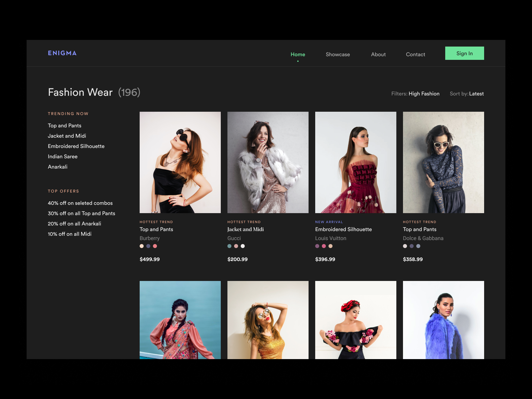This screenshot has width=532, height=399.
Task: Click the blue fur coat product photo
Action: coord(443,320)
